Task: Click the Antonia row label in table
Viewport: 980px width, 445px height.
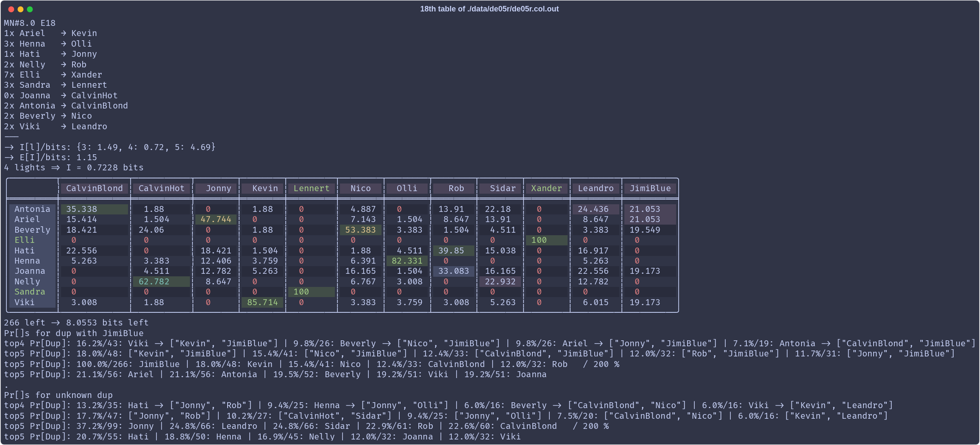Action: 32,209
